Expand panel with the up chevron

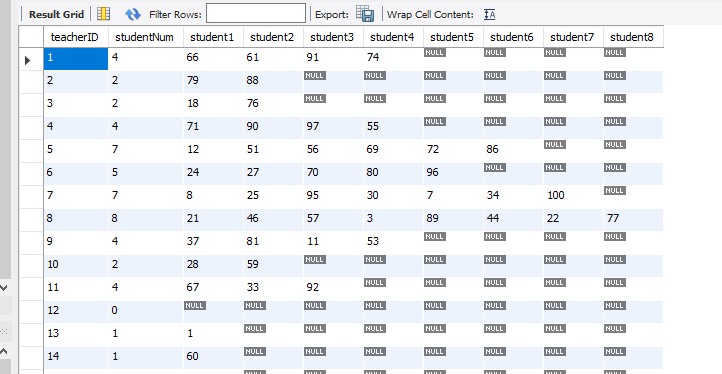point(4,351)
